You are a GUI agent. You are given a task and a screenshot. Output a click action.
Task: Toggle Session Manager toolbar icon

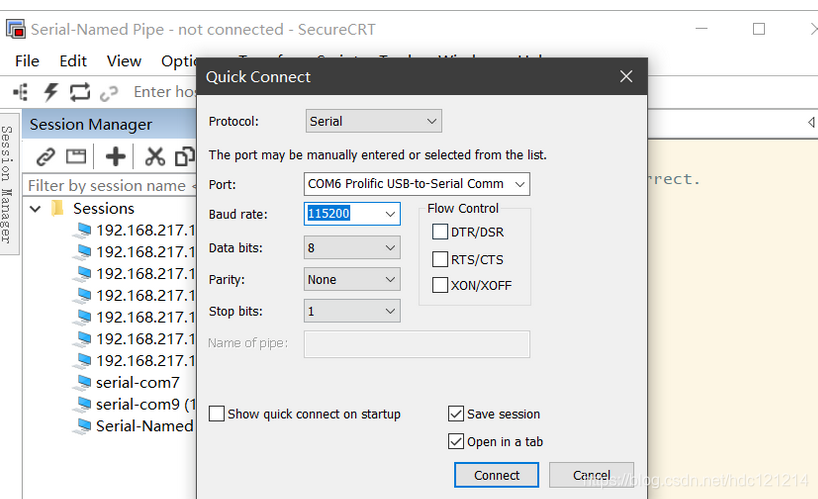pyautogui.click(x=21, y=92)
